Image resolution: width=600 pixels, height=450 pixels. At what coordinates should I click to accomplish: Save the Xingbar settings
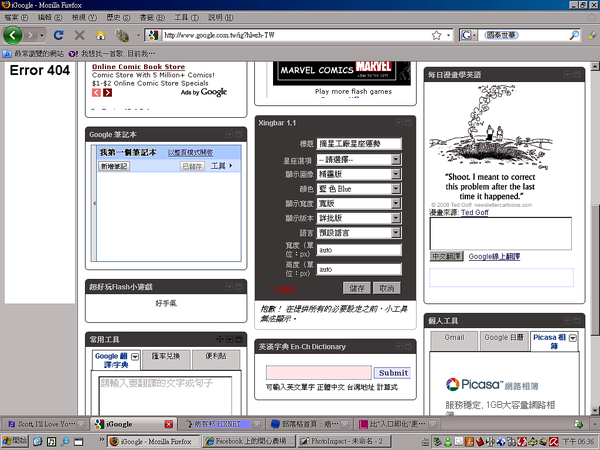(x=357, y=288)
